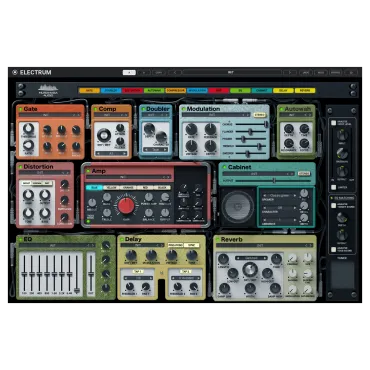Click the large center knob on Reverb
This screenshot has height=370, width=370.
pos(250,270)
